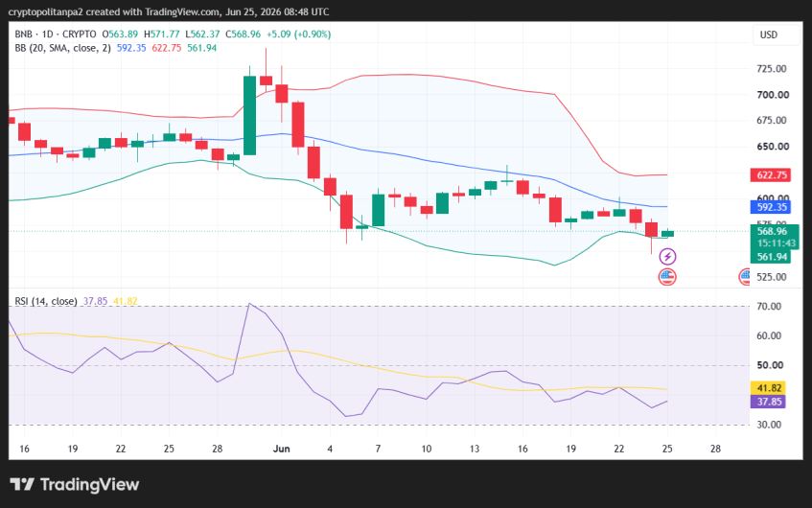812x508 pixels.
Task: Click the latest green candle on Jun 25
Action: (667, 234)
